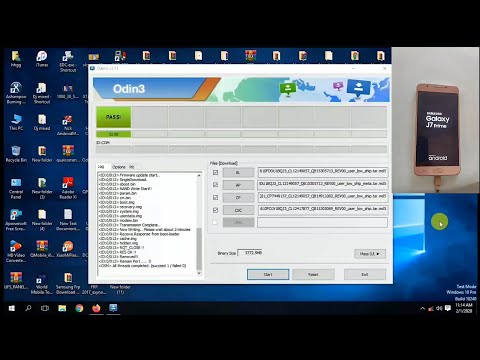Select Apowersoft Free Screen recorder shortcut
This screenshot has height=360, width=480.
(x=16, y=220)
